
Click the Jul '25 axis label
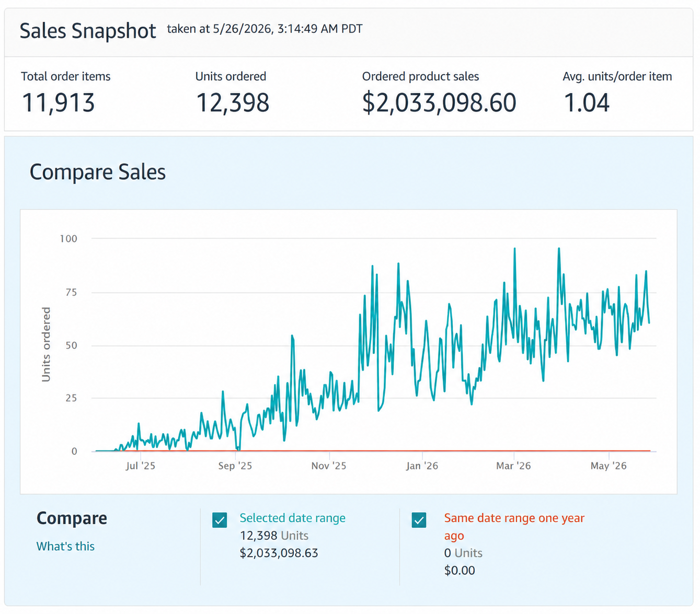(140, 466)
